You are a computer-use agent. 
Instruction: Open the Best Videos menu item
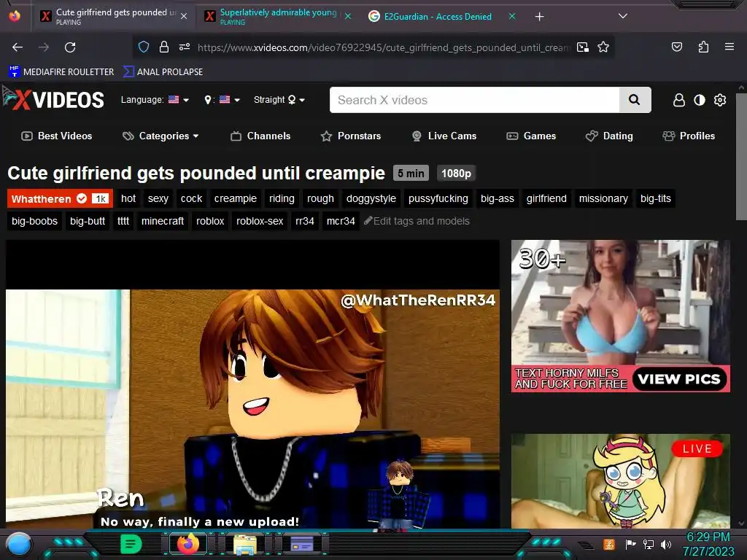pyautogui.click(x=57, y=136)
